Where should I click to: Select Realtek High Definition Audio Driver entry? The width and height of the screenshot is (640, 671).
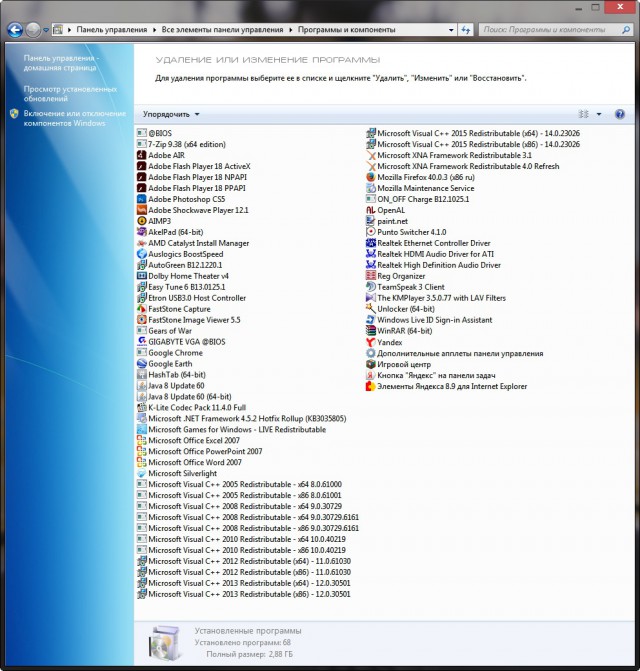[x=433, y=265]
